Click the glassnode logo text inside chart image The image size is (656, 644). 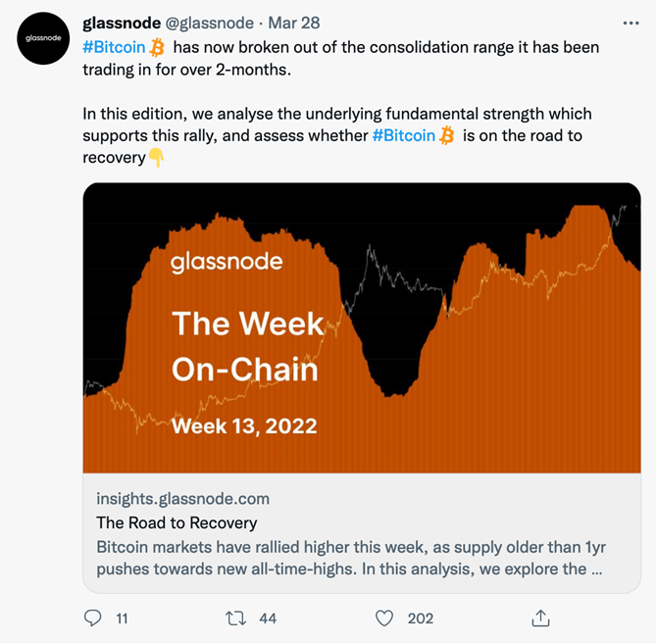pyautogui.click(x=227, y=262)
